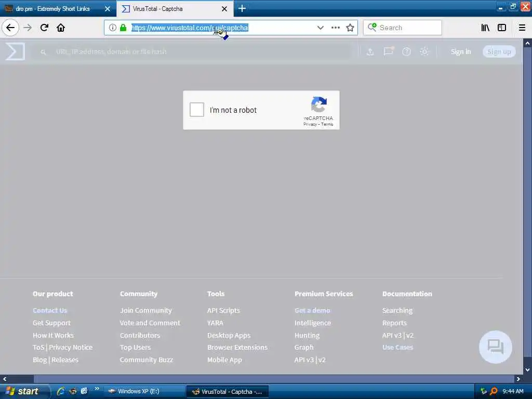Click vertical scrollbar down arrow
532x399 pixels.
[527, 370]
